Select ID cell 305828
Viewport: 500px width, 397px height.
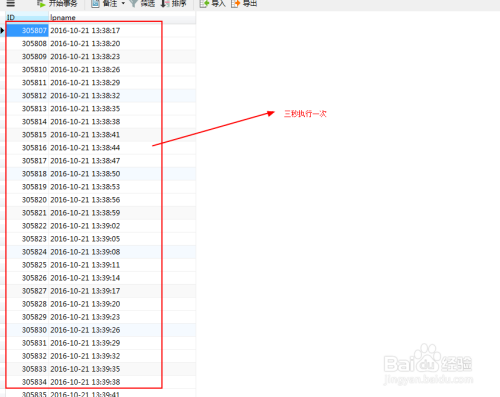[27, 303]
